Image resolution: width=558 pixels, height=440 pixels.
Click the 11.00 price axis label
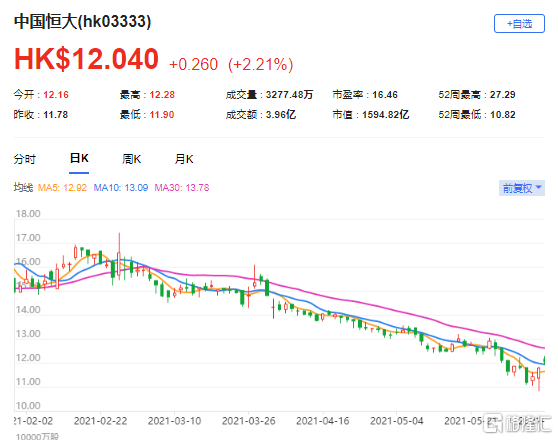click(x=28, y=382)
